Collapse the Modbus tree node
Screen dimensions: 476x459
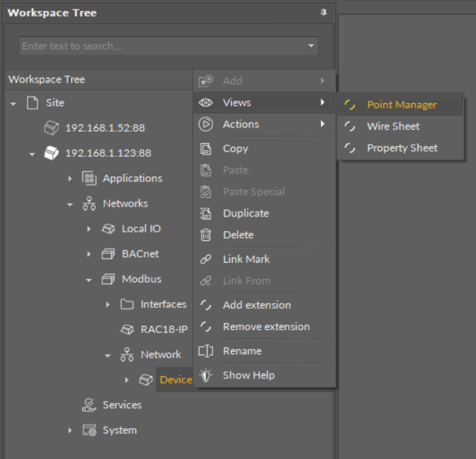coord(89,280)
